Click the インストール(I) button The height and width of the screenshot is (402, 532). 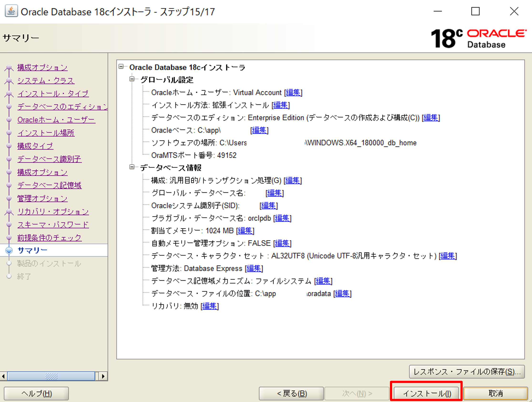click(426, 393)
